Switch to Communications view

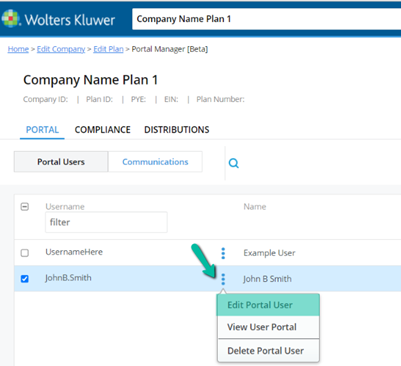coord(155,162)
